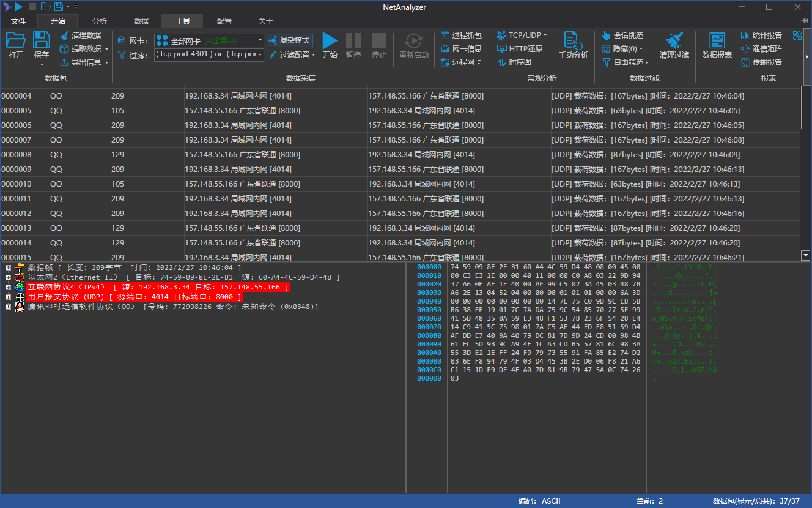Select packet row 0000010
Viewport: 812px width, 508px height.
coord(400,184)
